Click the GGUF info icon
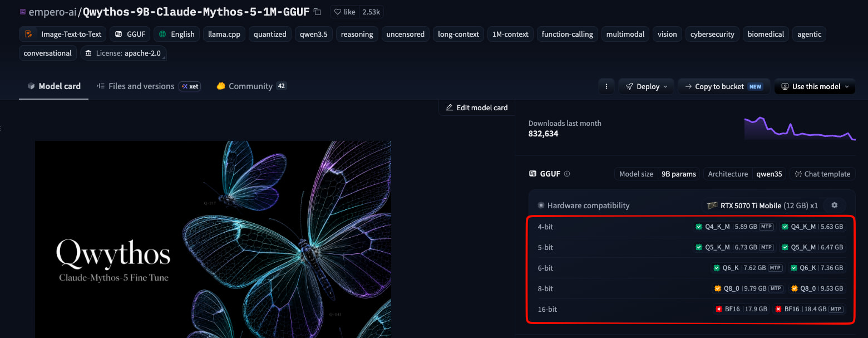 coord(567,174)
